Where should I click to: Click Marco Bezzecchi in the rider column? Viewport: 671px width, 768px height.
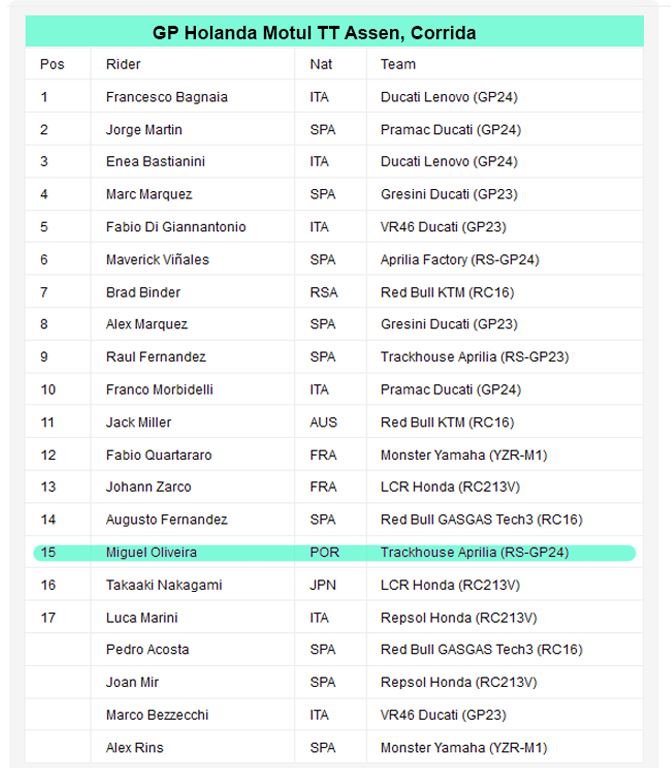(x=157, y=715)
